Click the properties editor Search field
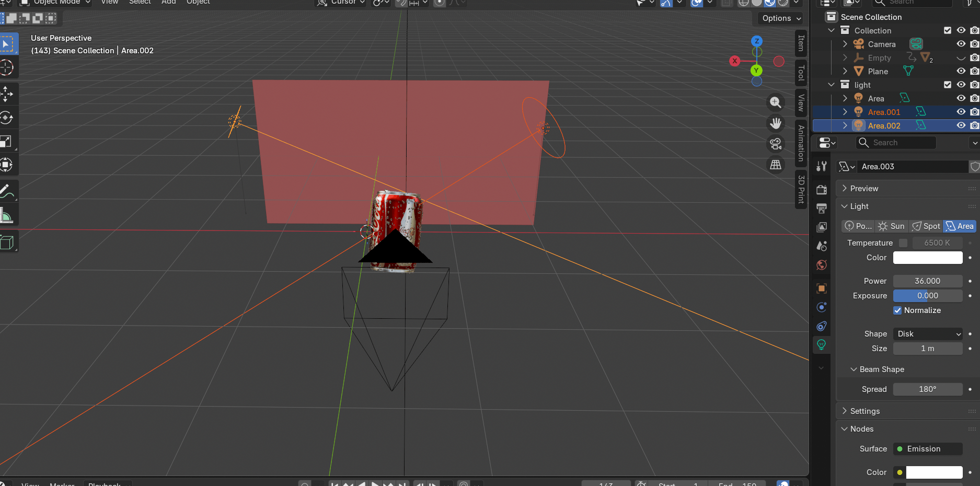980x486 pixels. click(896, 143)
